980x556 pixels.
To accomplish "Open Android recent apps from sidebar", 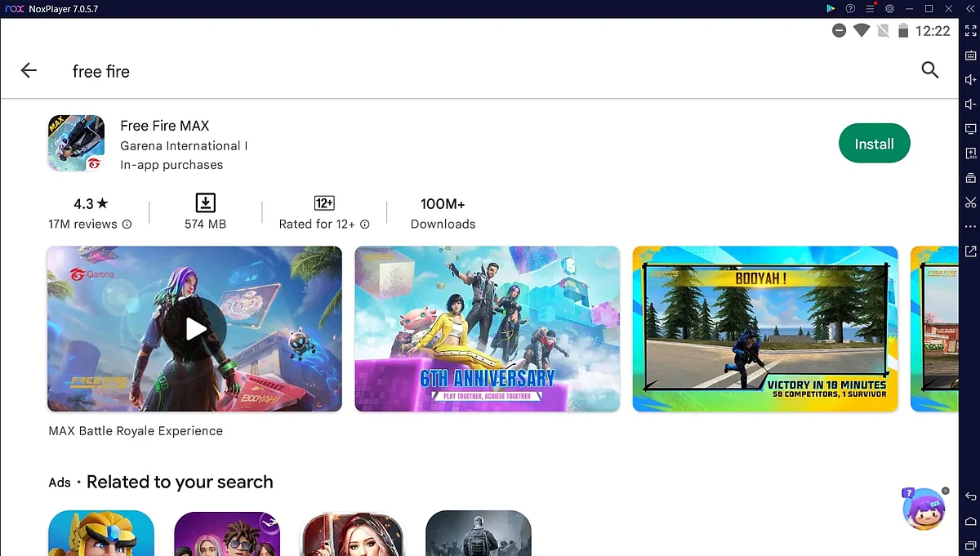I will pos(970,545).
